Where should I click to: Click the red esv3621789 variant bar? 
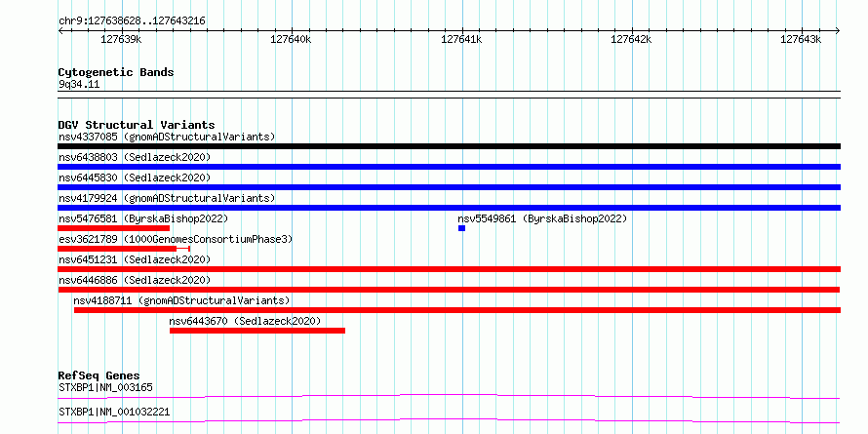pyautogui.click(x=124, y=249)
